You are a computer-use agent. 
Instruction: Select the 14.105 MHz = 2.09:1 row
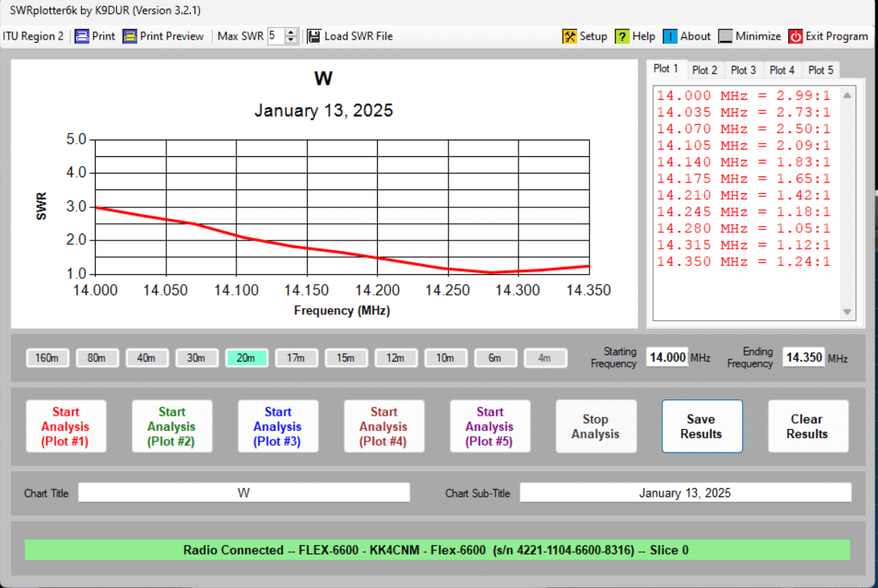(743, 145)
